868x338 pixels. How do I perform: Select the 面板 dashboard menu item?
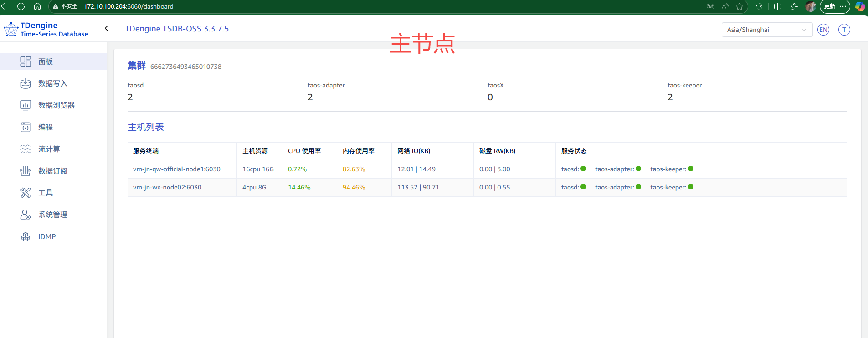pyautogui.click(x=46, y=61)
